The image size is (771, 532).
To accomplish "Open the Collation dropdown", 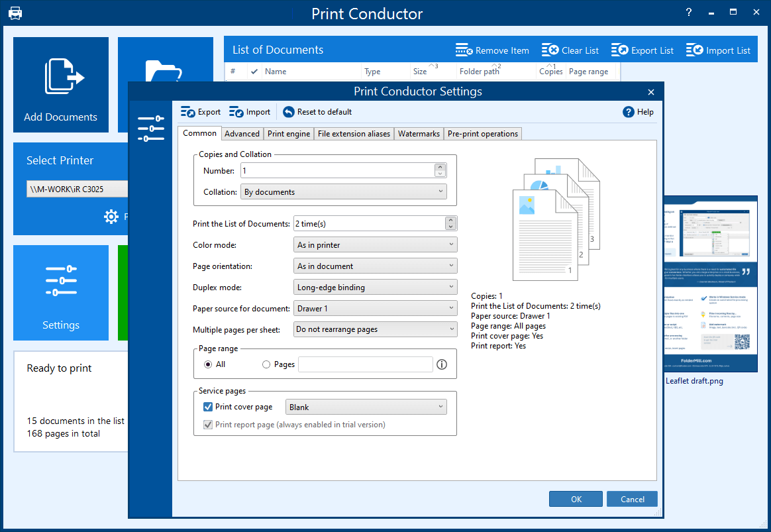I will [344, 191].
